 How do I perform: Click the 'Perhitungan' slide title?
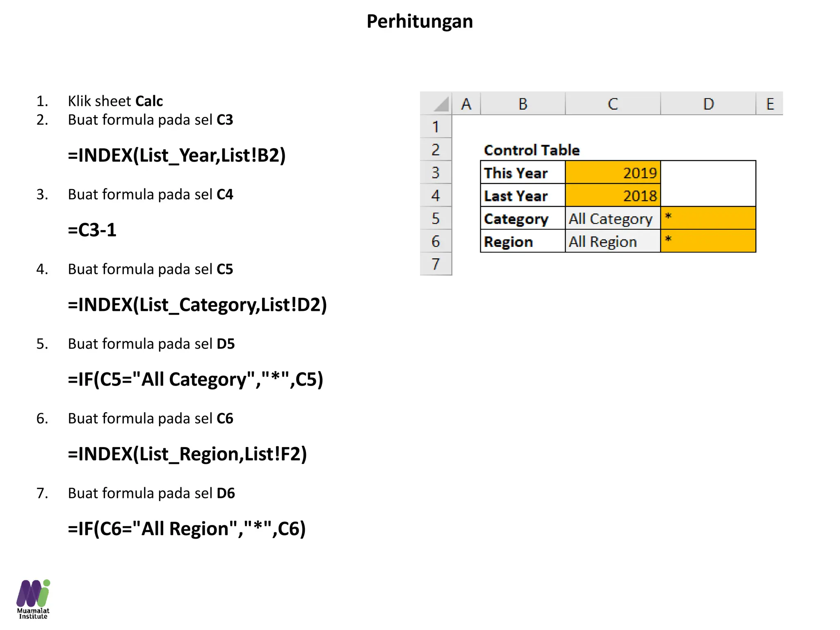tap(420, 21)
